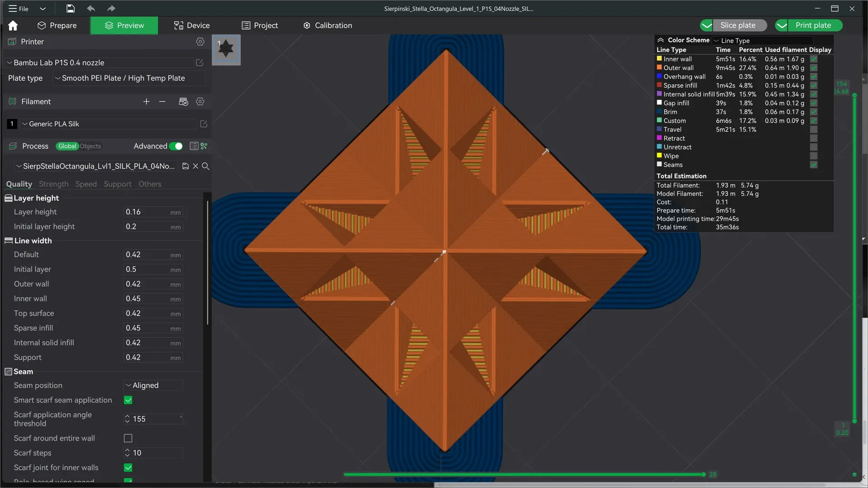Screen dimensions: 868x488
Task: Click the horizontal layer progress slider handle
Action: pyautogui.click(x=703, y=474)
